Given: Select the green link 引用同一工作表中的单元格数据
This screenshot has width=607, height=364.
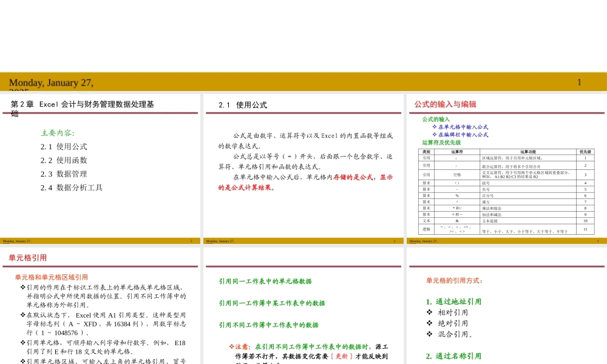Looking at the screenshot, I should click(x=265, y=281).
